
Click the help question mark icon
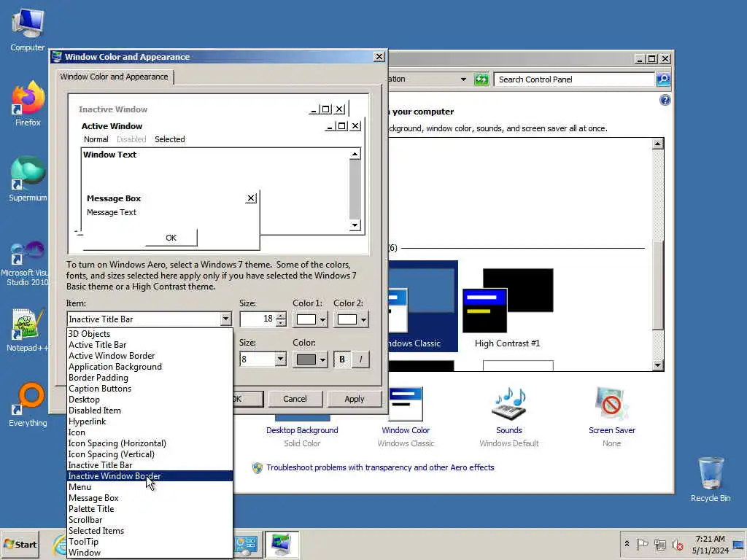click(x=665, y=100)
